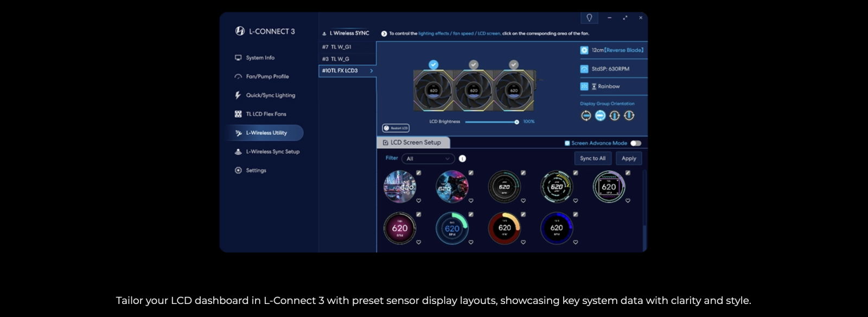Select the second fan's gray checkmark
This screenshot has width=868, height=317.
point(474,65)
